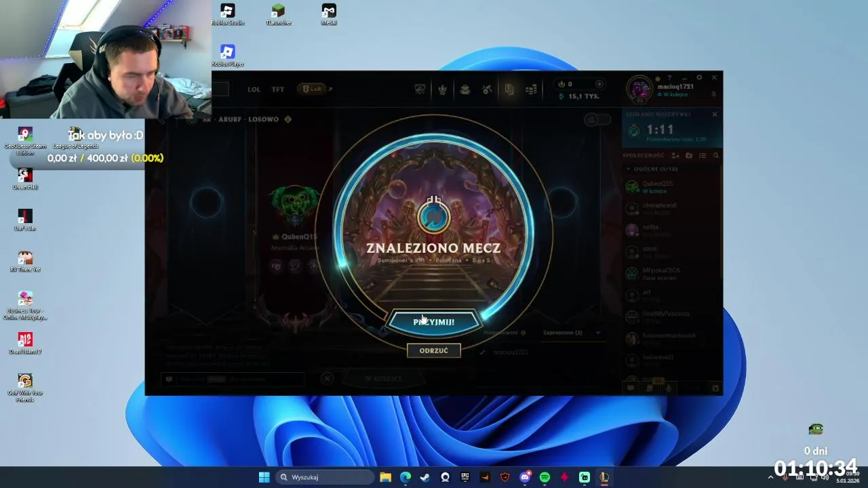The width and height of the screenshot is (868, 488).
Task: Select friend QubenQ15 in friends list
Action: 671,186
